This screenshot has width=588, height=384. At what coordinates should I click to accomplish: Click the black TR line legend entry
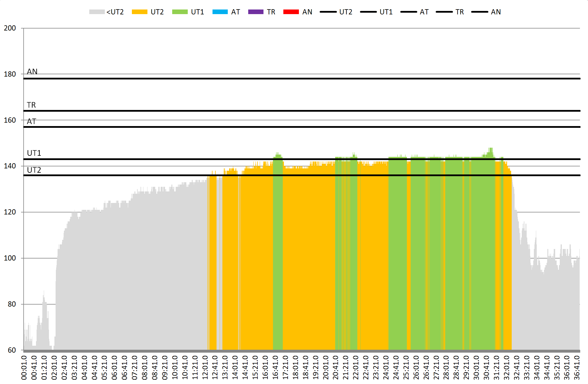444,12
